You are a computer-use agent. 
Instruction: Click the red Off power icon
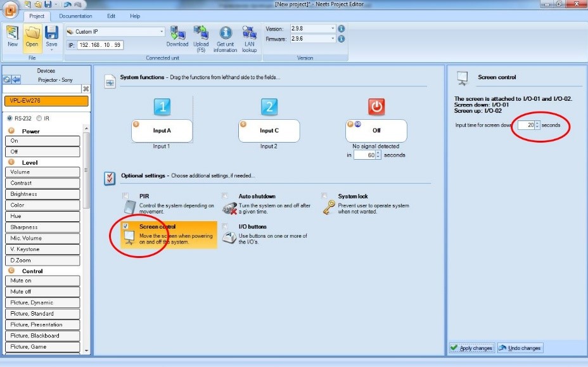point(376,107)
